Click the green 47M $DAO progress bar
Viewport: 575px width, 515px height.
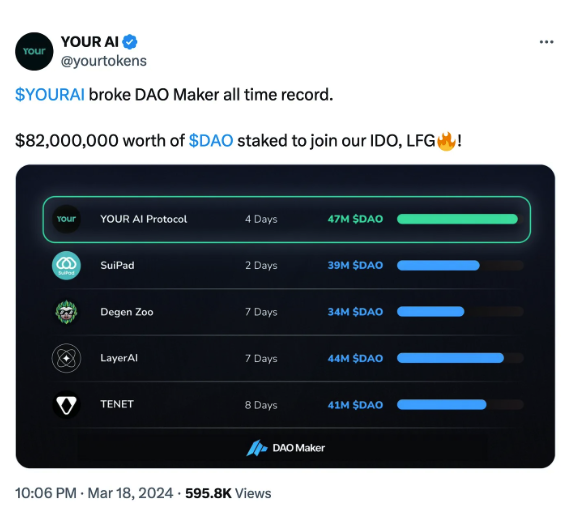pyautogui.click(x=460, y=219)
